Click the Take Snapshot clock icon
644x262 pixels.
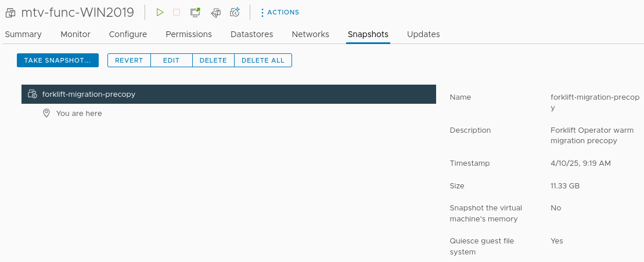click(x=235, y=12)
